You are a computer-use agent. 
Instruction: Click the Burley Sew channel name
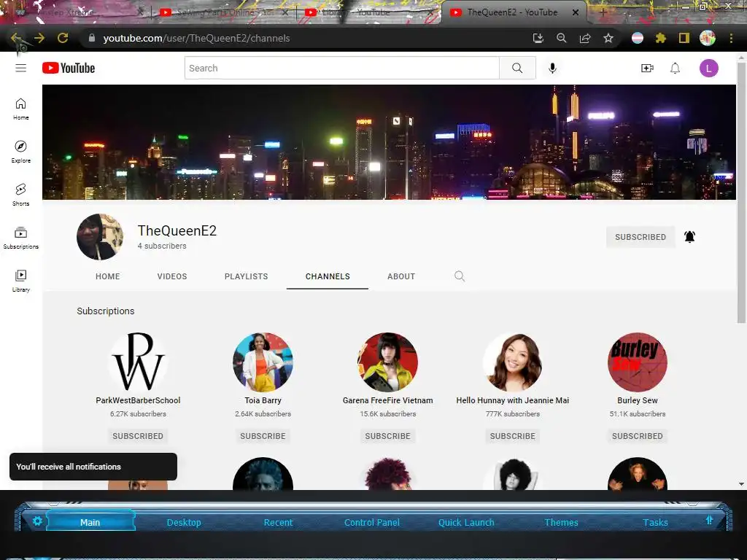(638, 400)
